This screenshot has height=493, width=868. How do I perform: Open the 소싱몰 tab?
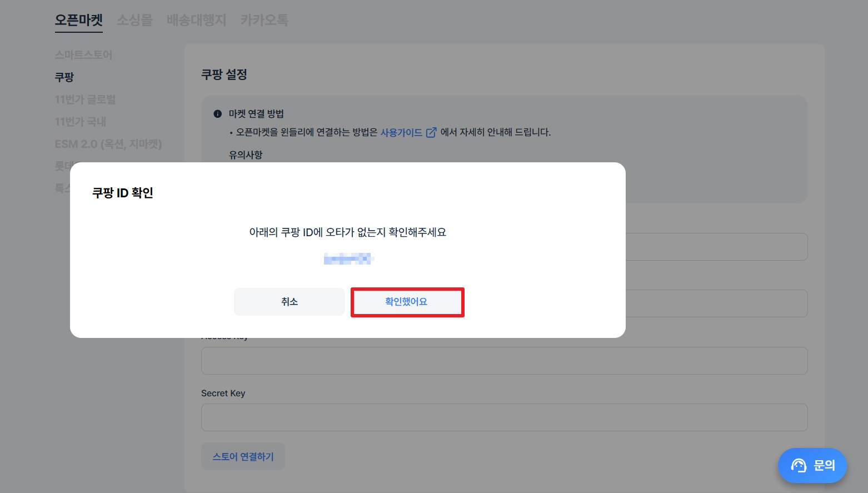click(134, 21)
